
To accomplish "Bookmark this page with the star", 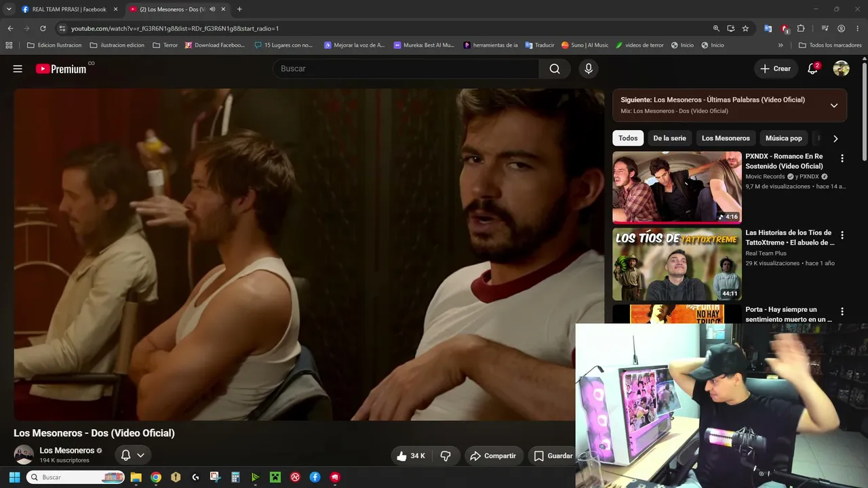I will point(745,28).
